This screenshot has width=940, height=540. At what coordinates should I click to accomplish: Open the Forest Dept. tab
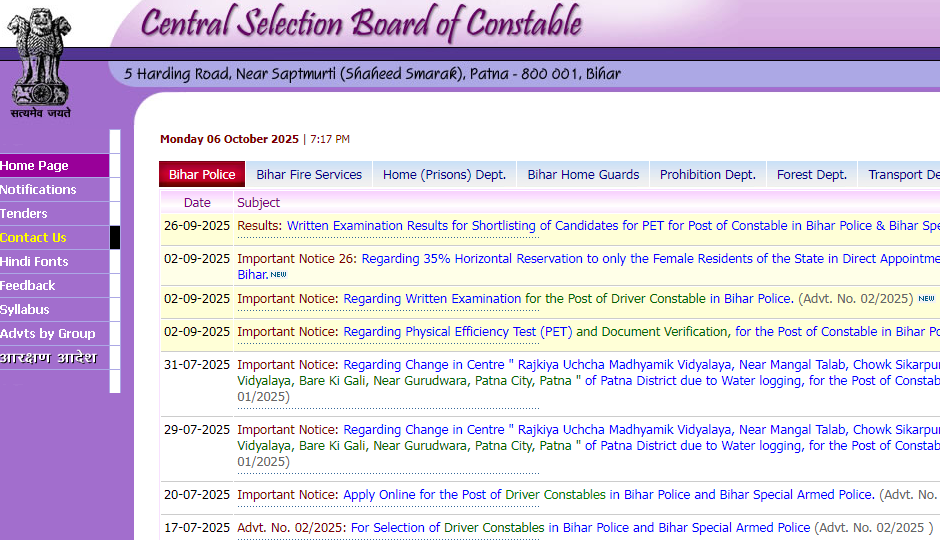(811, 175)
